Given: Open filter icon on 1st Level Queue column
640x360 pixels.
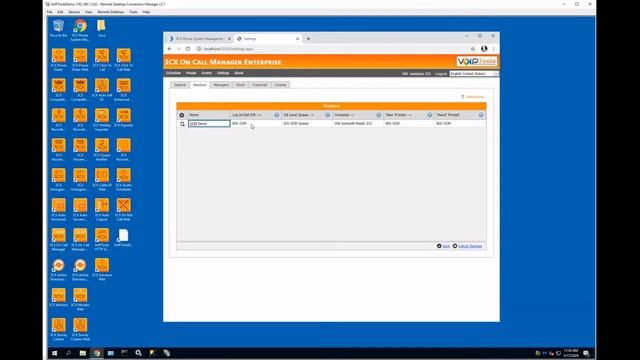Looking at the screenshot, I should (x=327, y=115).
